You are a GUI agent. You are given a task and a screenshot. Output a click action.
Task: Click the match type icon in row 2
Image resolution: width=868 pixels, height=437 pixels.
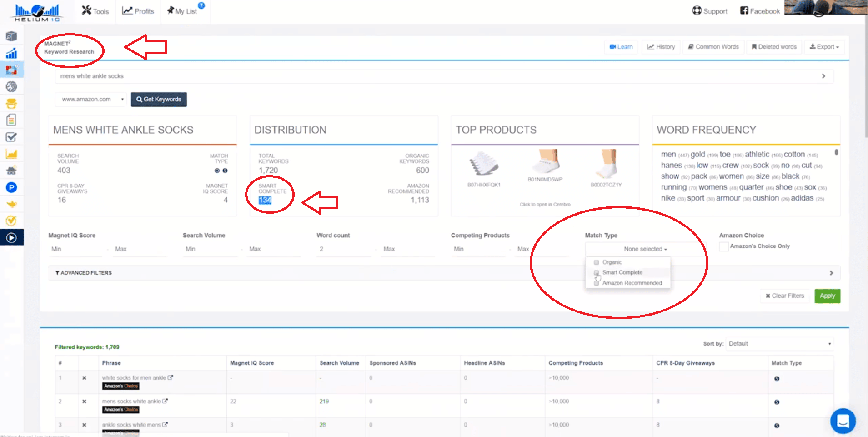point(777,402)
